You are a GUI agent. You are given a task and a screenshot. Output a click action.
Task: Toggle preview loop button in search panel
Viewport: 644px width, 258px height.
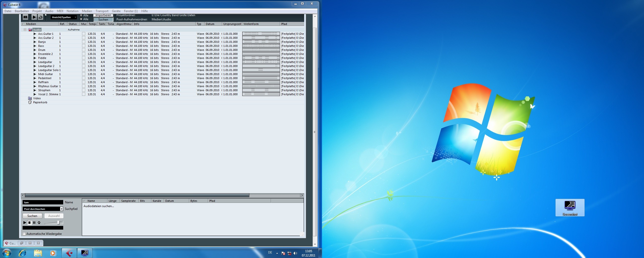pyautogui.click(x=39, y=223)
